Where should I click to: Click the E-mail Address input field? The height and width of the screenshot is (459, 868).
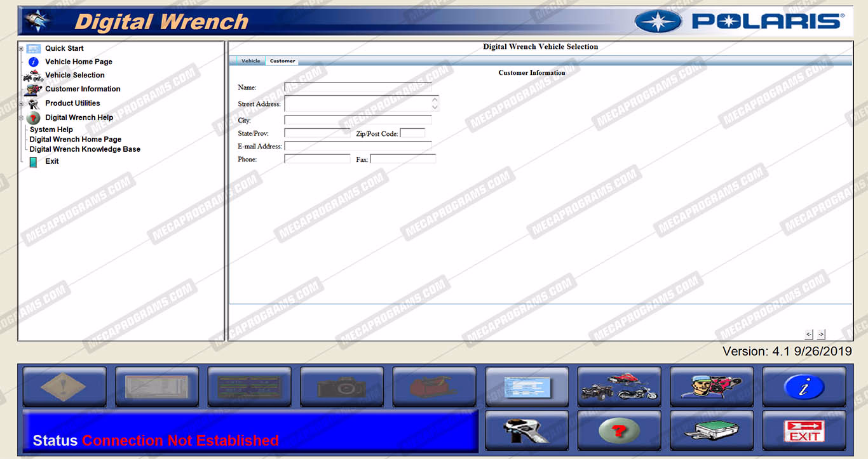(x=358, y=146)
